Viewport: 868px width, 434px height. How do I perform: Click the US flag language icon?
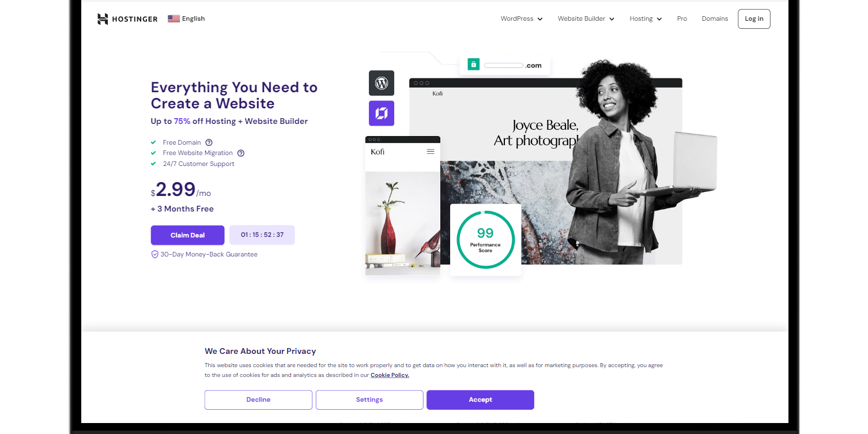pos(173,18)
